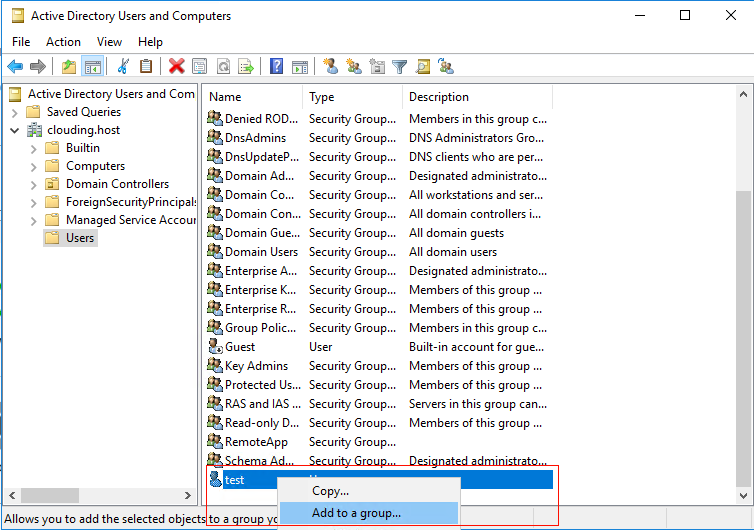Click the Refresh toolbar icon
Image resolution: width=754 pixels, height=530 pixels.
click(x=224, y=66)
